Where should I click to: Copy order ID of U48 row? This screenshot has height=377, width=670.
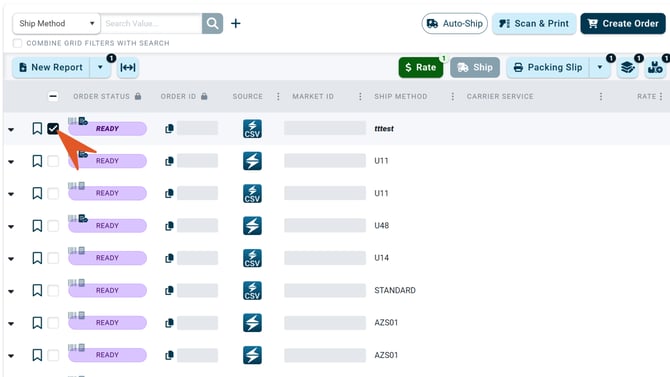pos(169,226)
